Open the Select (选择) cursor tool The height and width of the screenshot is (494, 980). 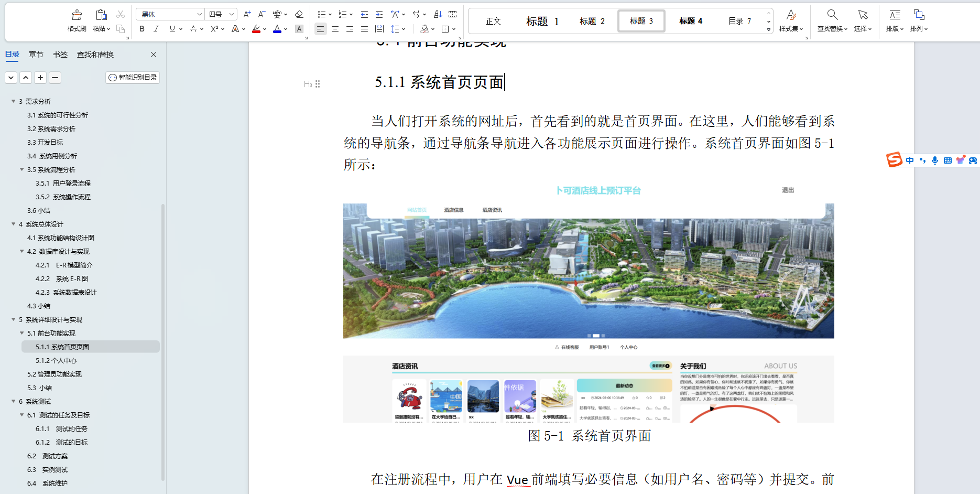click(863, 20)
